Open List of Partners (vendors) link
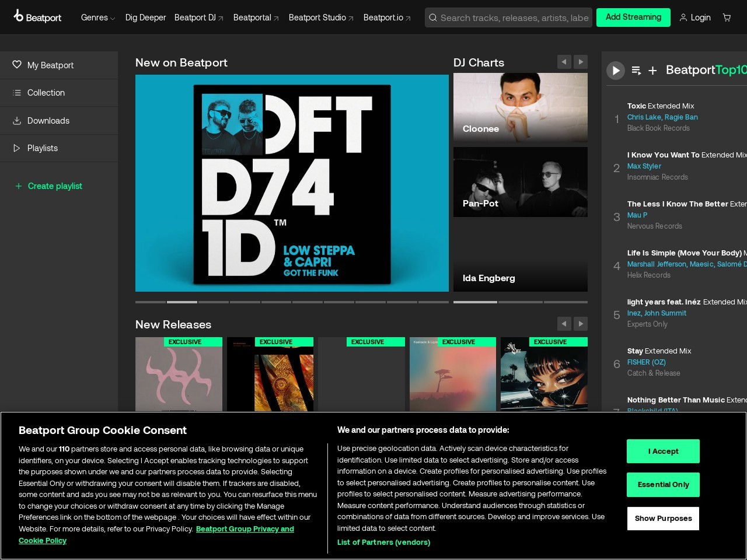This screenshot has width=747, height=560. click(383, 542)
